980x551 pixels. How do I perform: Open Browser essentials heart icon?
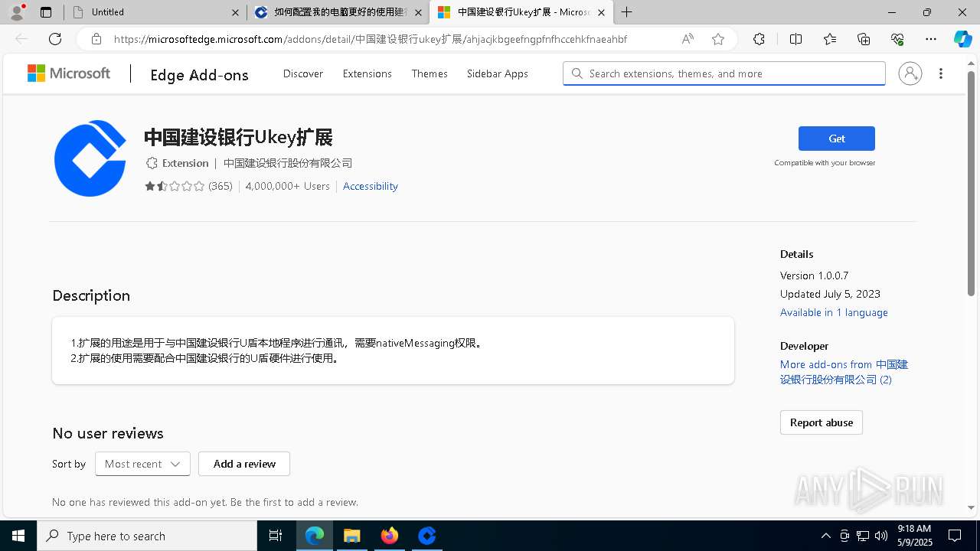point(897,39)
